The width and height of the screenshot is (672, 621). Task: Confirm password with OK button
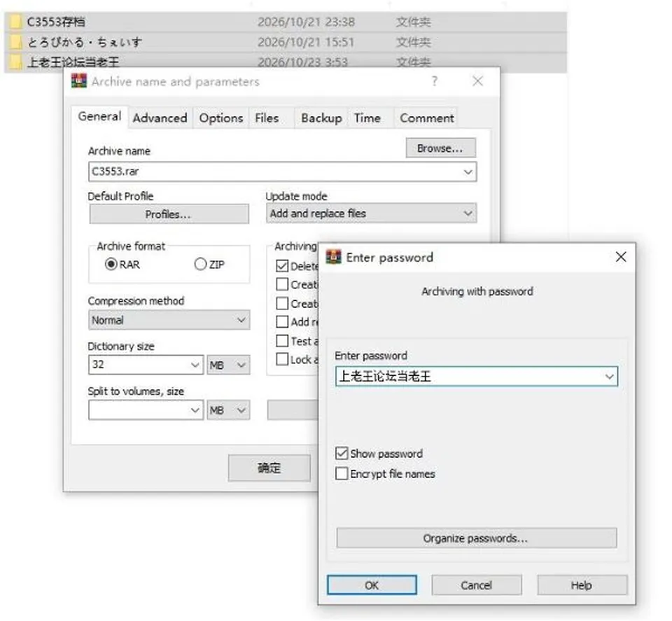tap(372, 585)
